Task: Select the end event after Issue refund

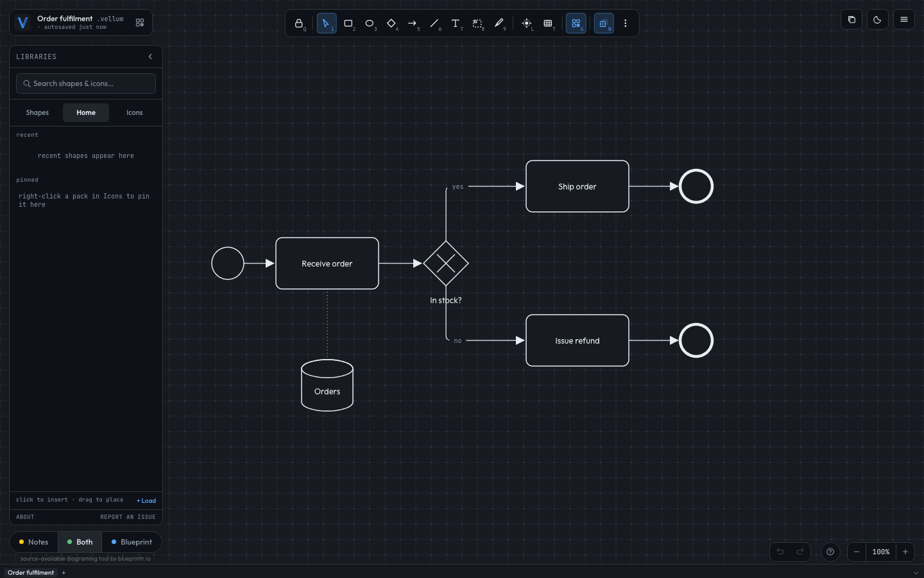Action: coord(696,340)
